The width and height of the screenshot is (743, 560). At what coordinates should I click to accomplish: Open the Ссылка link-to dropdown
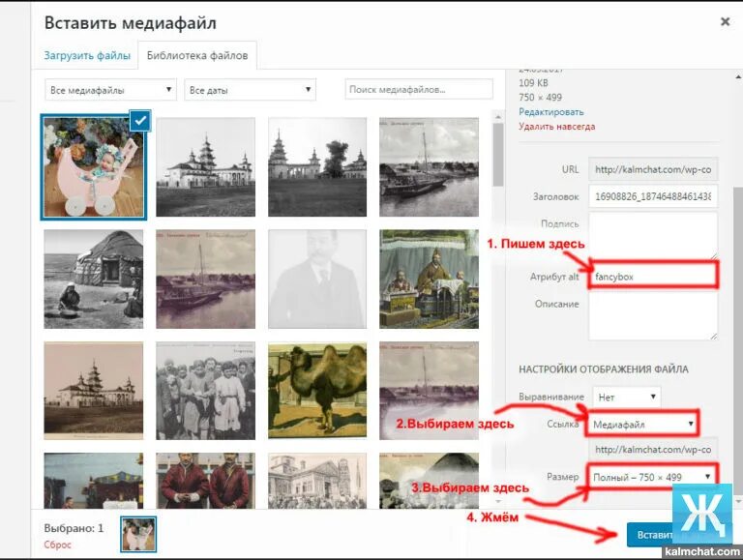click(643, 424)
